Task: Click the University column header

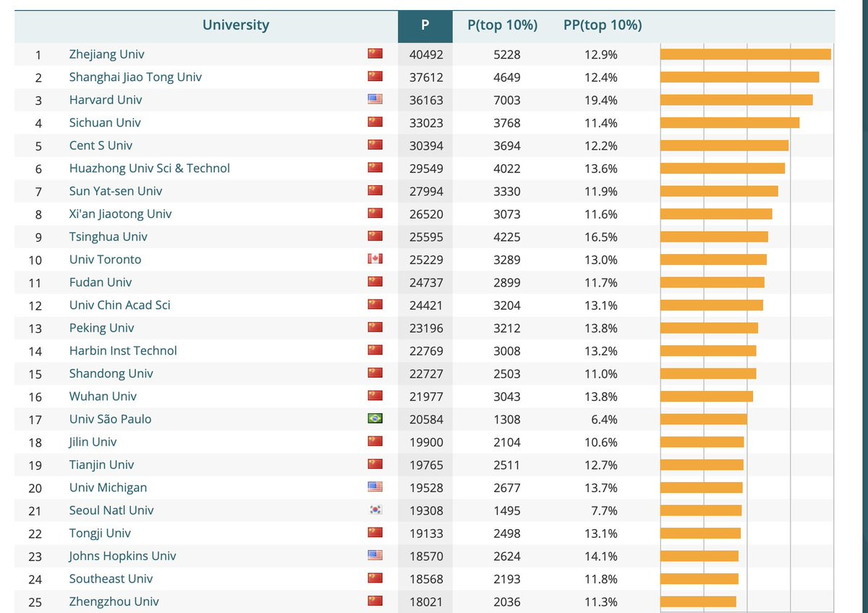Action: click(x=236, y=25)
